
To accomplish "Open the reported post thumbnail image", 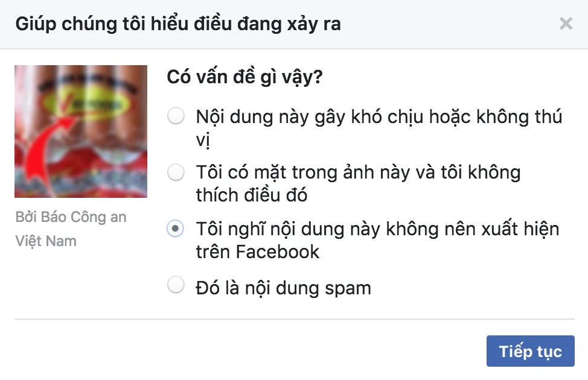I will click(x=81, y=131).
